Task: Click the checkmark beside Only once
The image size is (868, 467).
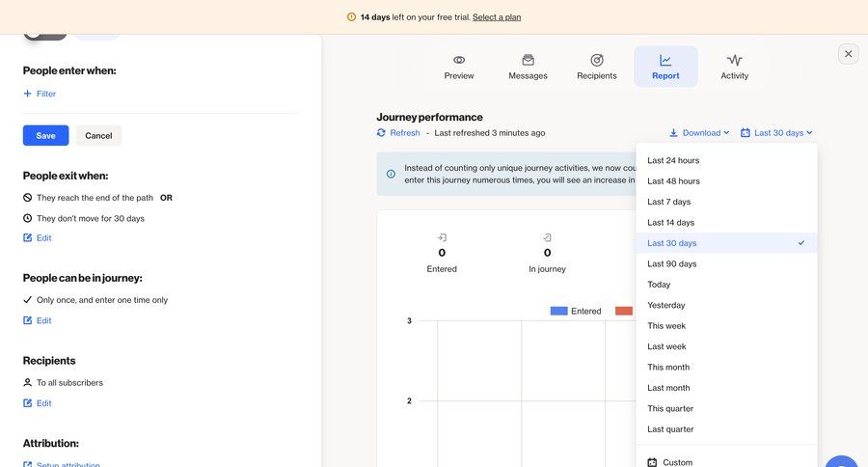Action: [x=27, y=300]
